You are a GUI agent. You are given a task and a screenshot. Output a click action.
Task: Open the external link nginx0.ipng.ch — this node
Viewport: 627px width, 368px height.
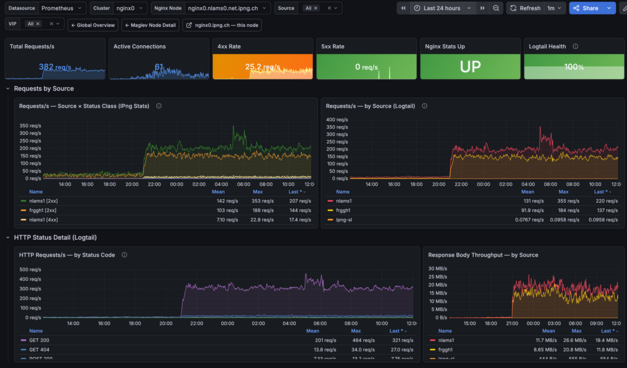pyautogui.click(x=222, y=25)
